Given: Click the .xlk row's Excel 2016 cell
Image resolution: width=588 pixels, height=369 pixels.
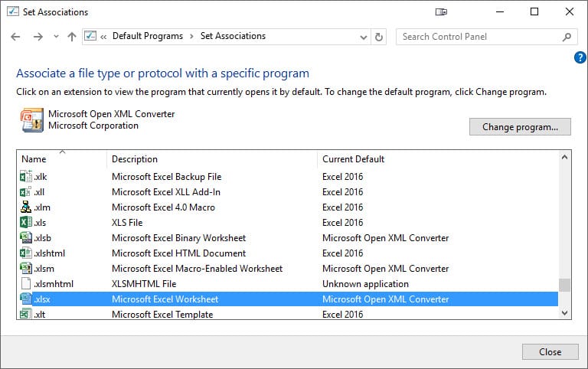Looking at the screenshot, I should pos(343,177).
